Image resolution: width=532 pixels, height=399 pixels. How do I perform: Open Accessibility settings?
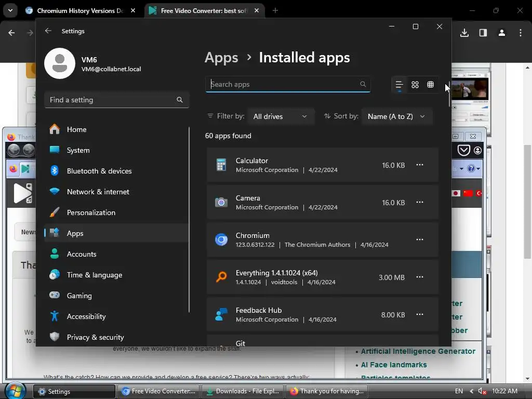[117, 316]
